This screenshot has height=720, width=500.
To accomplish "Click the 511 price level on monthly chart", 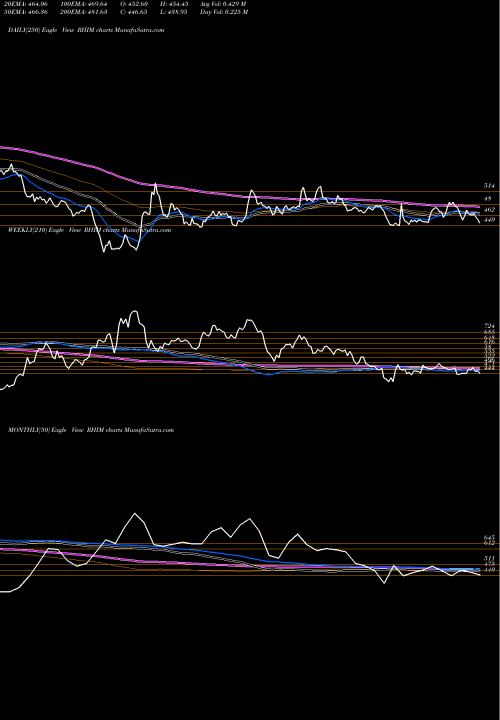I will [489, 558].
